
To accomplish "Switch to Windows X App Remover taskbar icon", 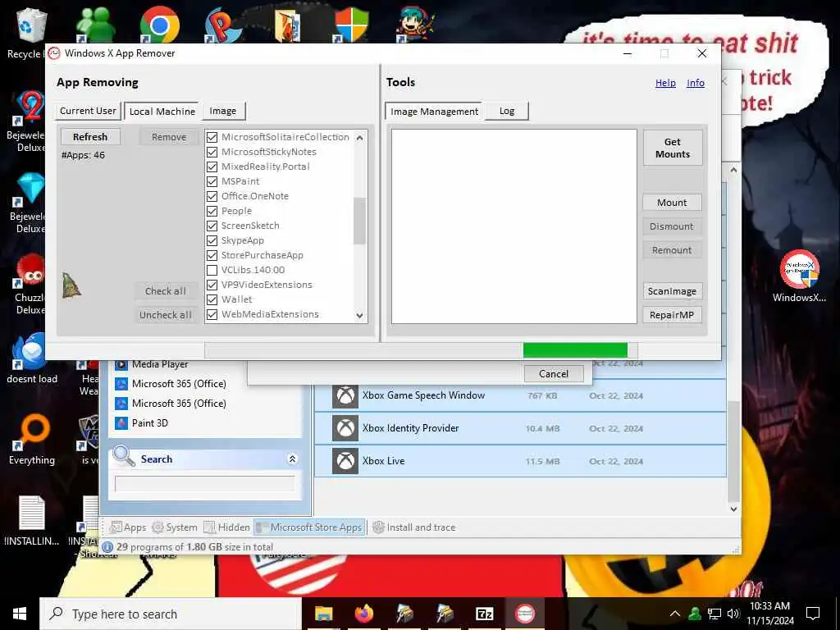I will click(524, 614).
